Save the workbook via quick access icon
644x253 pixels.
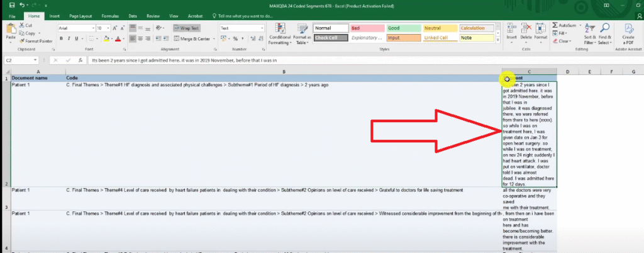(11, 5)
